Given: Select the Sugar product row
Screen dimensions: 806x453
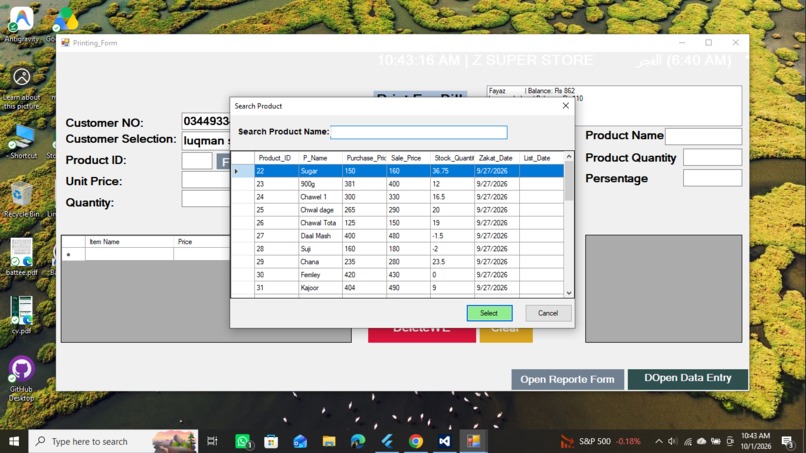Looking at the screenshot, I should (397, 171).
